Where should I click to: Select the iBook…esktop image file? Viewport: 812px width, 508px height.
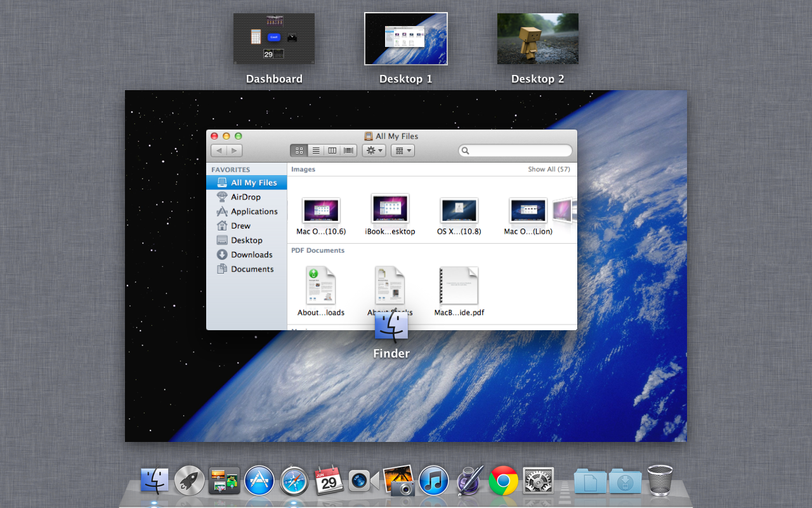pyautogui.click(x=390, y=209)
